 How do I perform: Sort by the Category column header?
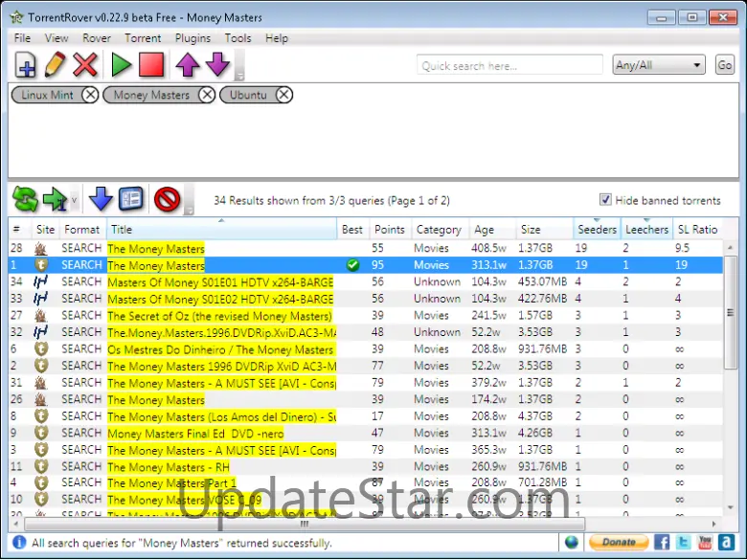[x=439, y=230]
